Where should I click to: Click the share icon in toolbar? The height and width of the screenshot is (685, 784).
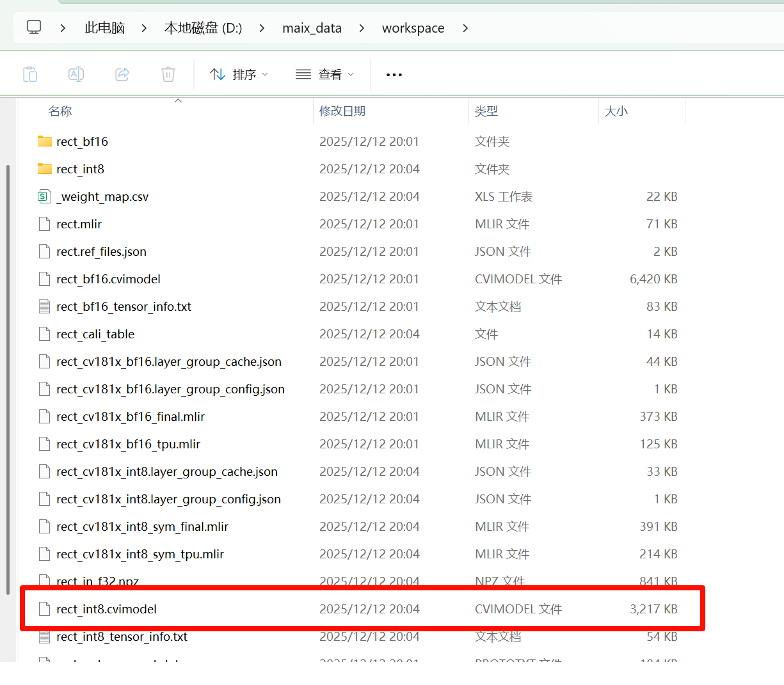tap(122, 74)
